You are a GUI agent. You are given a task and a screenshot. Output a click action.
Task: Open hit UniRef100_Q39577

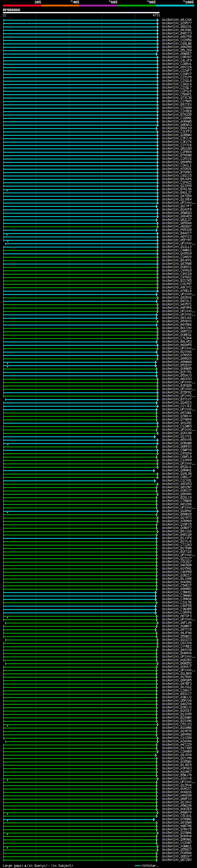(x=176, y=23)
